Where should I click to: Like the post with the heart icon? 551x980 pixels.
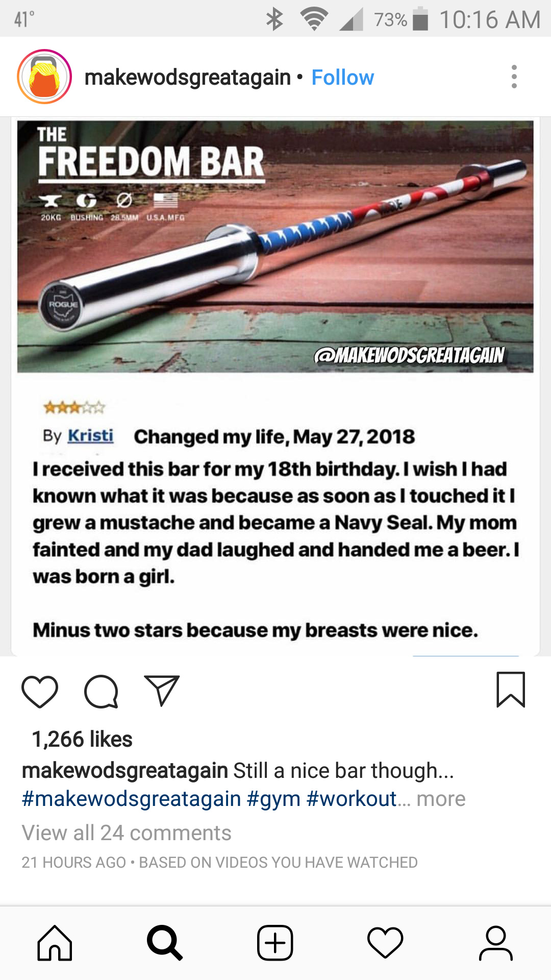[x=40, y=692]
